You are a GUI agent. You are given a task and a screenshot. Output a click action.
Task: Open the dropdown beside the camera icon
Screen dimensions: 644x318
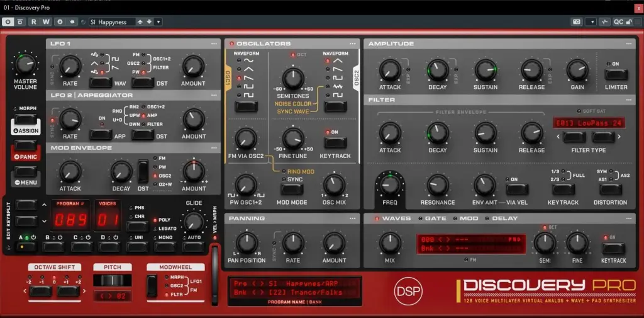point(591,22)
